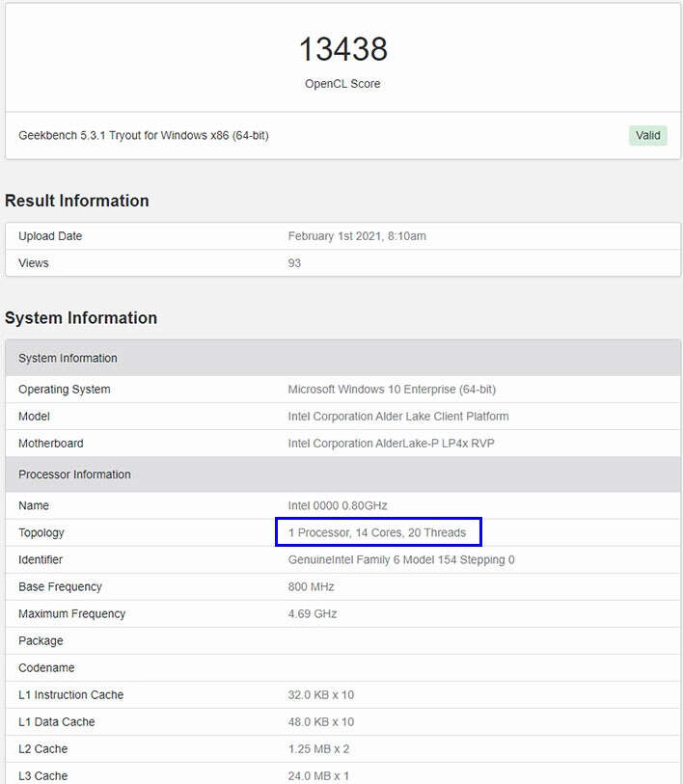683x784 pixels.
Task: Click the Result Information heading
Action: pos(77,201)
